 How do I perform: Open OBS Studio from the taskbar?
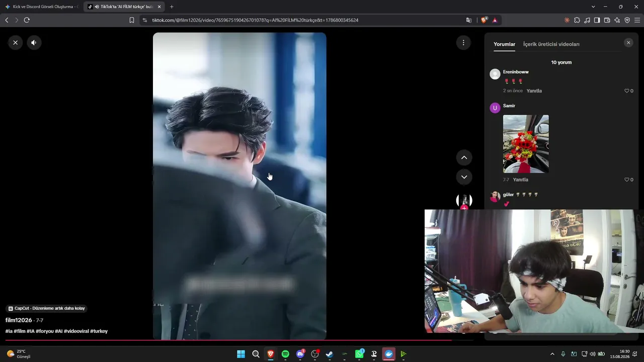315,354
